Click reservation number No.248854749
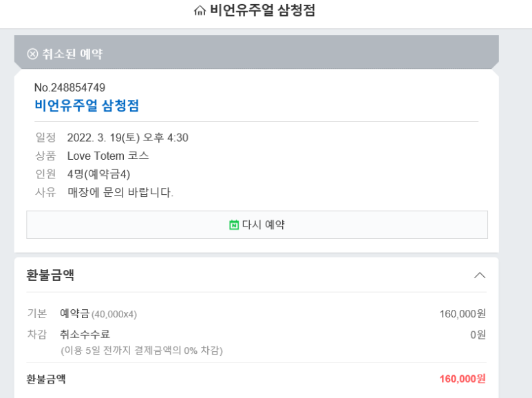This screenshot has height=398, width=532. [x=70, y=87]
